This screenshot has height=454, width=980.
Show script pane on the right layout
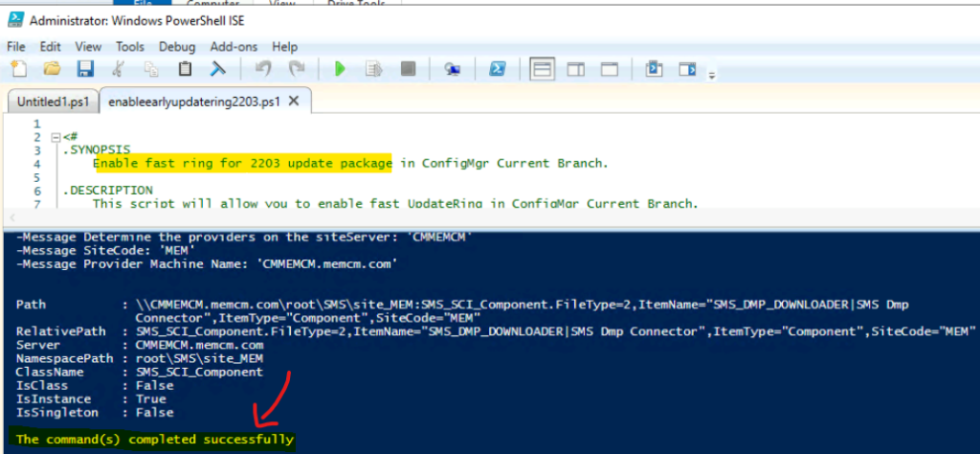[575, 69]
